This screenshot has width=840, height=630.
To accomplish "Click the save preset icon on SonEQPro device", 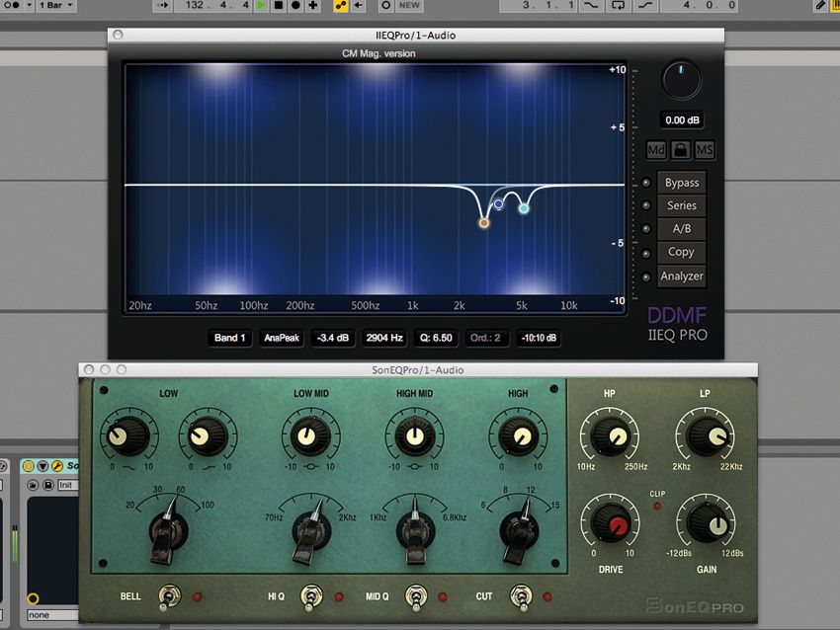I will [48, 485].
